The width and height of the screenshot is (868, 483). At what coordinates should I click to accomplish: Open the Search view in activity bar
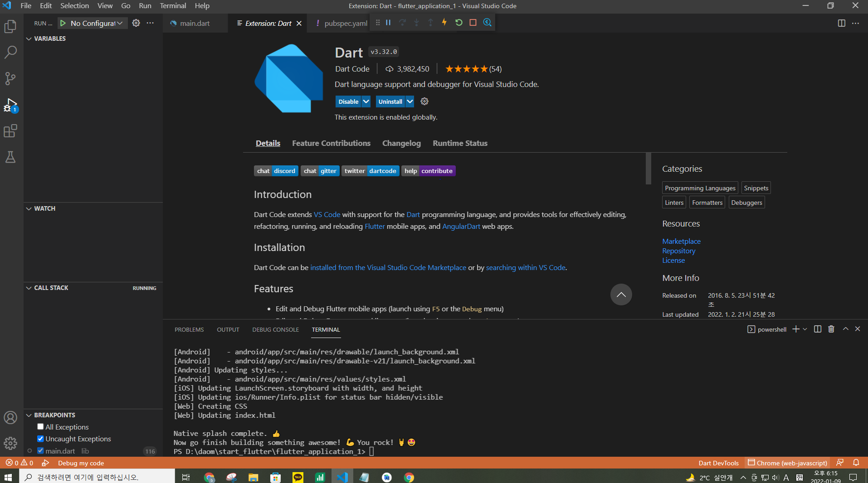tap(10, 52)
